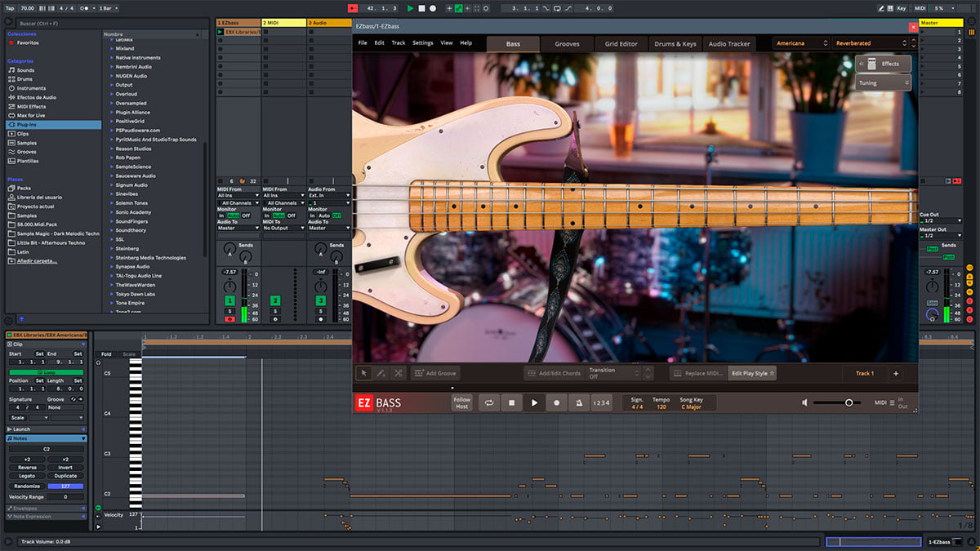Switch to the EZbass Grid Editor tab
Screen dimensions: 980x551
click(621, 44)
